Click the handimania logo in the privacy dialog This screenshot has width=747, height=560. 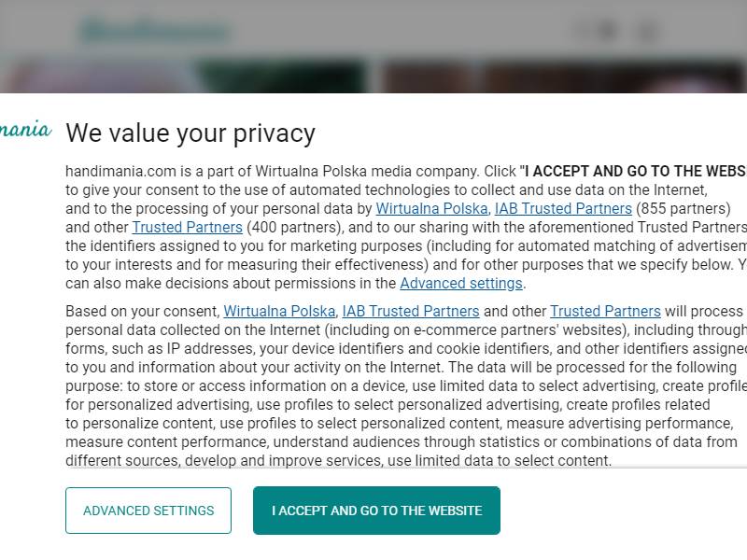tap(26, 130)
